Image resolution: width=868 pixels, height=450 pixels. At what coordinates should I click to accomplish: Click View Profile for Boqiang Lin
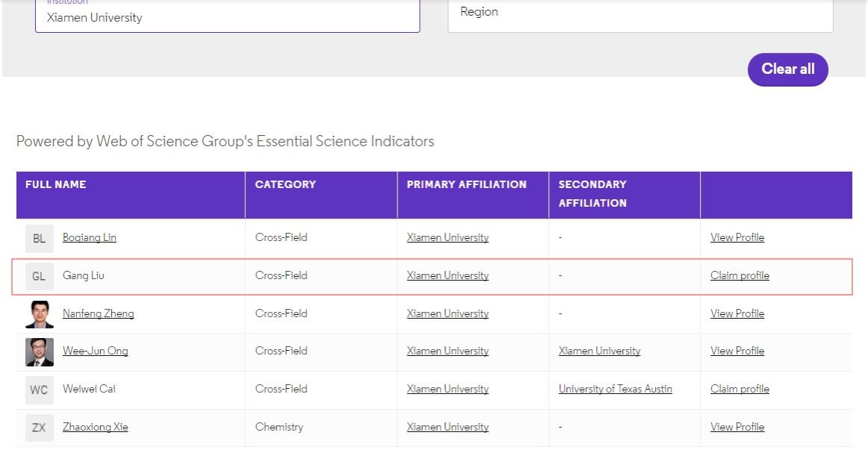click(x=737, y=238)
